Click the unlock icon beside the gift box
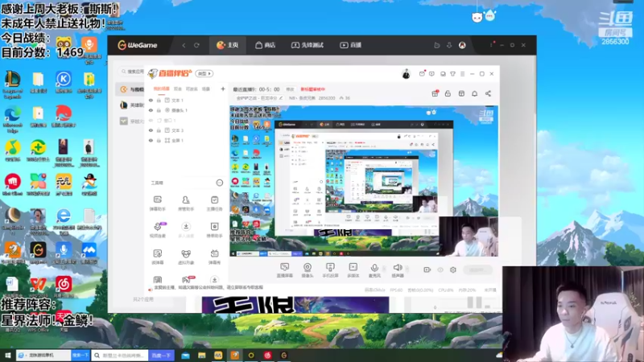The width and height of the screenshot is (644, 362). click(x=448, y=93)
